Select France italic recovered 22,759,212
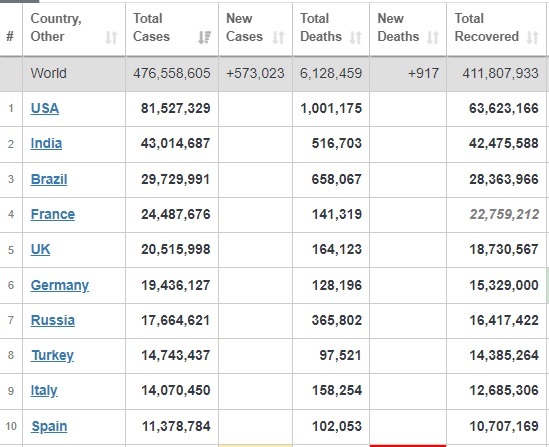This screenshot has height=447, width=549. (504, 215)
